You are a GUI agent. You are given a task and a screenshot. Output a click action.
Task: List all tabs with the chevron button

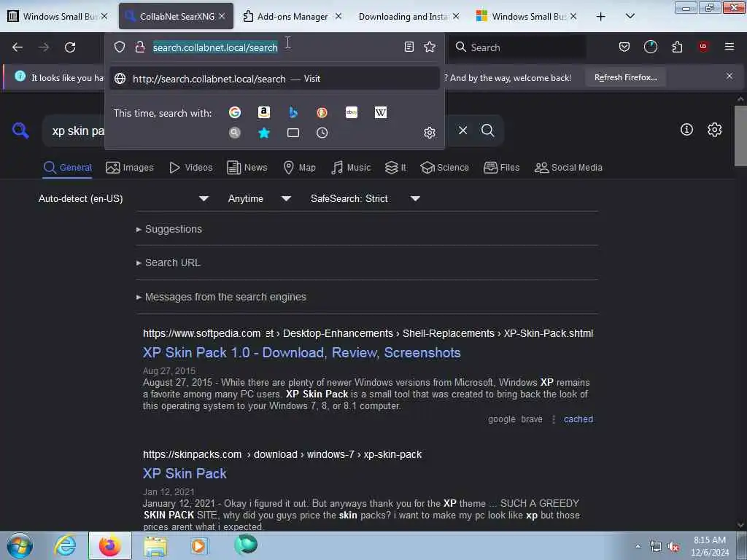tap(630, 16)
